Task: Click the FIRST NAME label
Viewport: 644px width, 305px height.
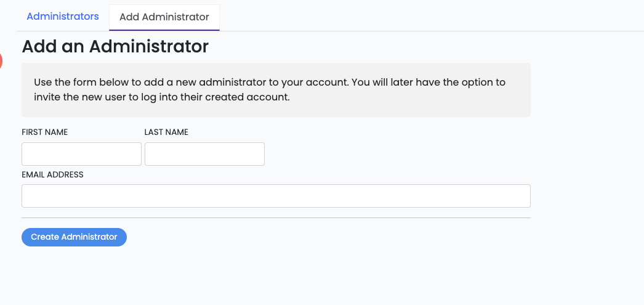Action: pyautogui.click(x=45, y=132)
